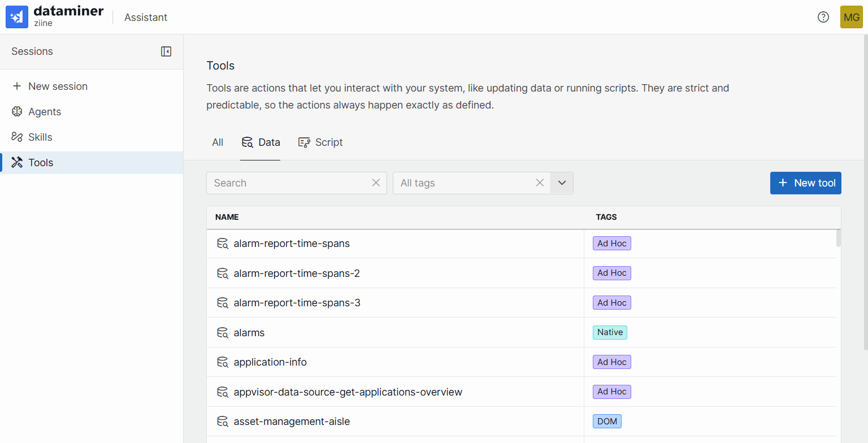Click the Ad Hoc tag on application-info
868x443 pixels.
[x=612, y=362]
